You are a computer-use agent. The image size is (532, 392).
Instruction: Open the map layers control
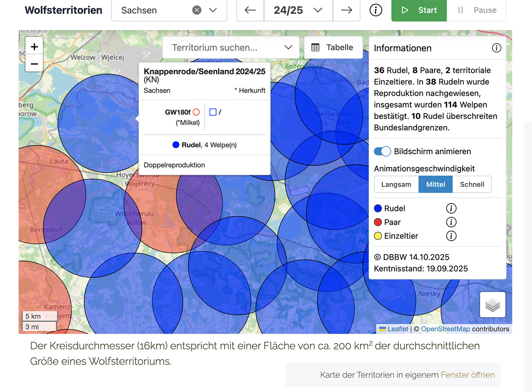click(492, 304)
